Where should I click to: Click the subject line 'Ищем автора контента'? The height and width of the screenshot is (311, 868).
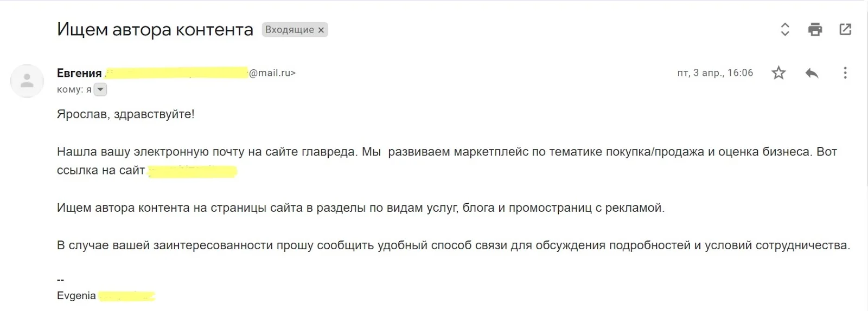click(x=155, y=30)
